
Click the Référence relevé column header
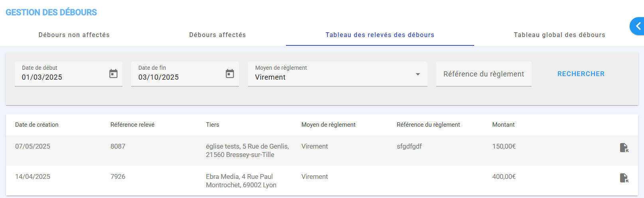point(132,125)
